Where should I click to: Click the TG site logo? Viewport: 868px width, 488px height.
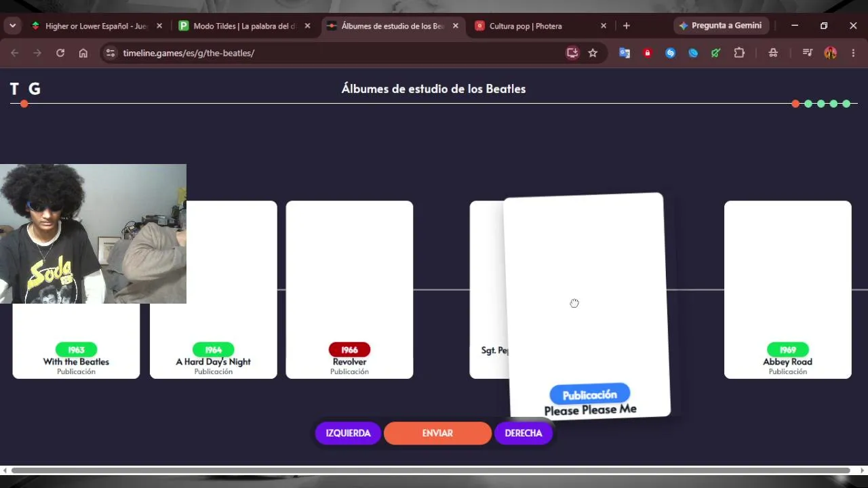click(25, 89)
